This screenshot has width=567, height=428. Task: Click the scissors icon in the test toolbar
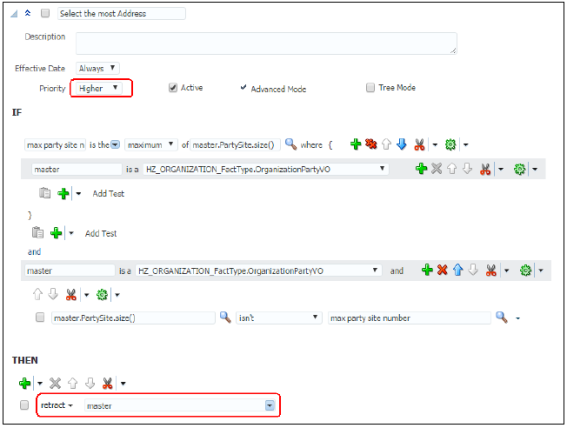coord(71,295)
